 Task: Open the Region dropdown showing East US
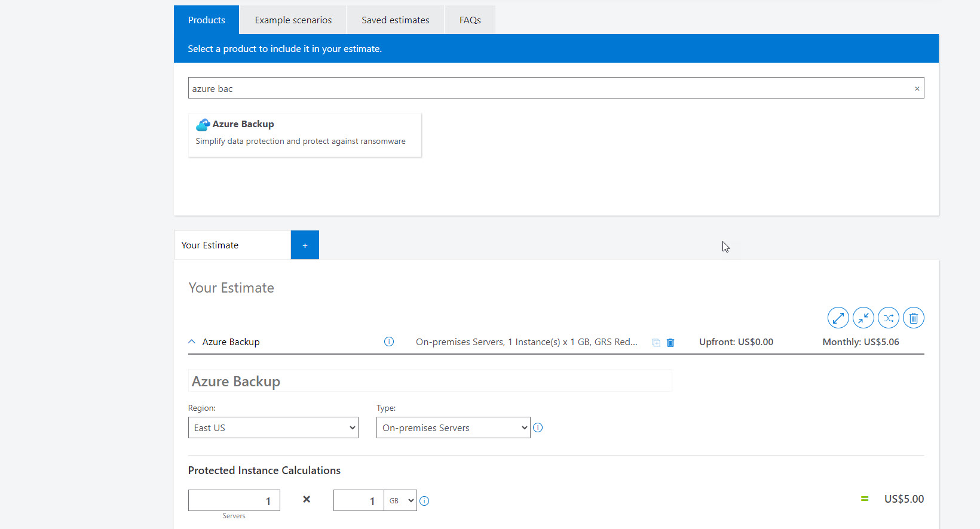[x=273, y=427]
